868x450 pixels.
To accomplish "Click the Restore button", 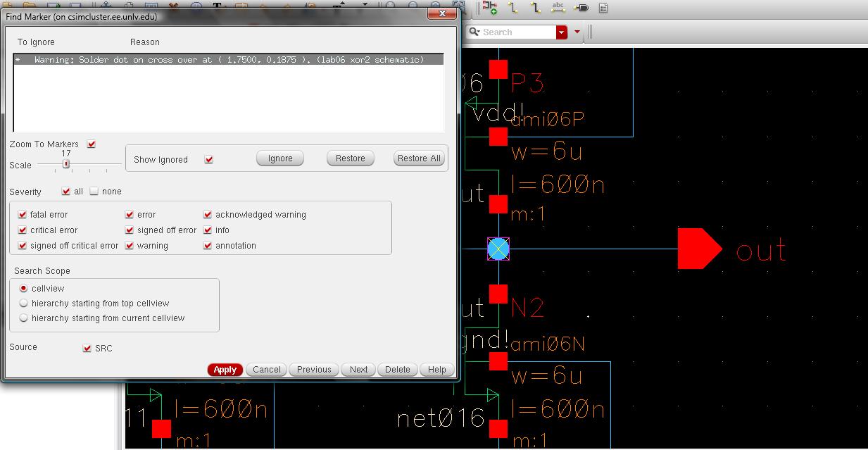I will (x=351, y=158).
